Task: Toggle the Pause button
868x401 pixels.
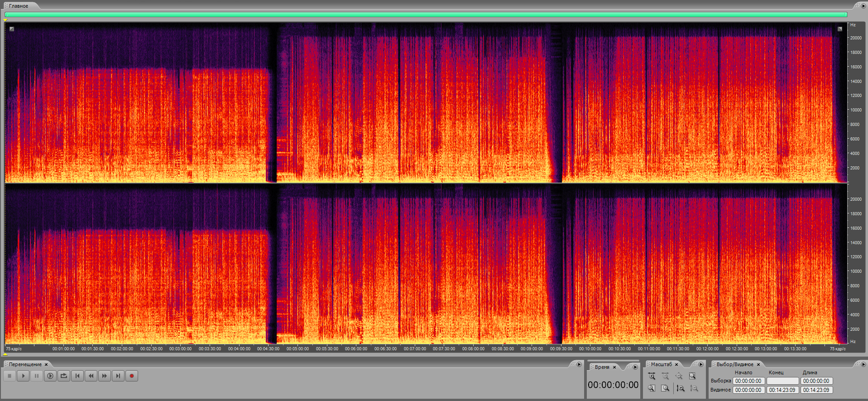Action: [x=37, y=376]
